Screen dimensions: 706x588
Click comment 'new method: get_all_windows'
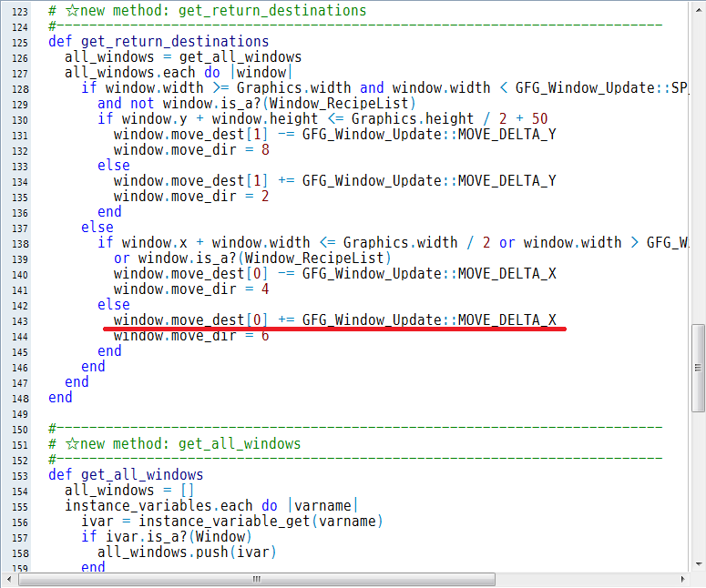(x=190, y=444)
